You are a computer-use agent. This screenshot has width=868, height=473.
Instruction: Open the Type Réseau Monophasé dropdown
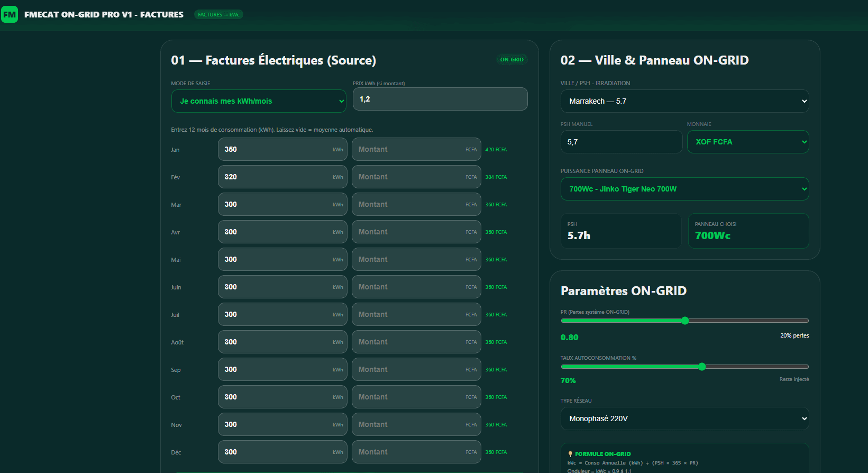[684, 419]
